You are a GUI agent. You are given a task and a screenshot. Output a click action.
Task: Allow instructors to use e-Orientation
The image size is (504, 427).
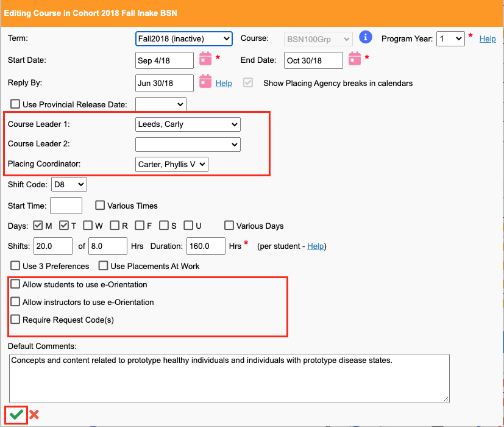(x=15, y=302)
